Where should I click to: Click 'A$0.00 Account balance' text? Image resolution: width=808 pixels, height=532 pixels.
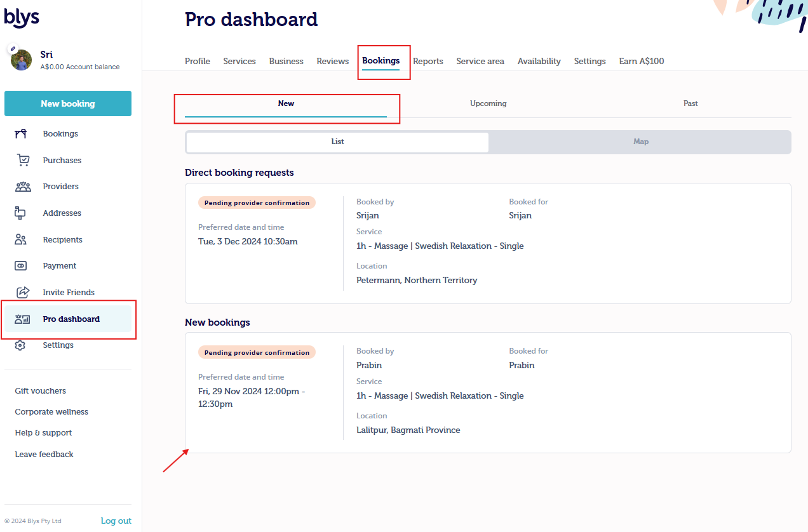pyautogui.click(x=80, y=67)
